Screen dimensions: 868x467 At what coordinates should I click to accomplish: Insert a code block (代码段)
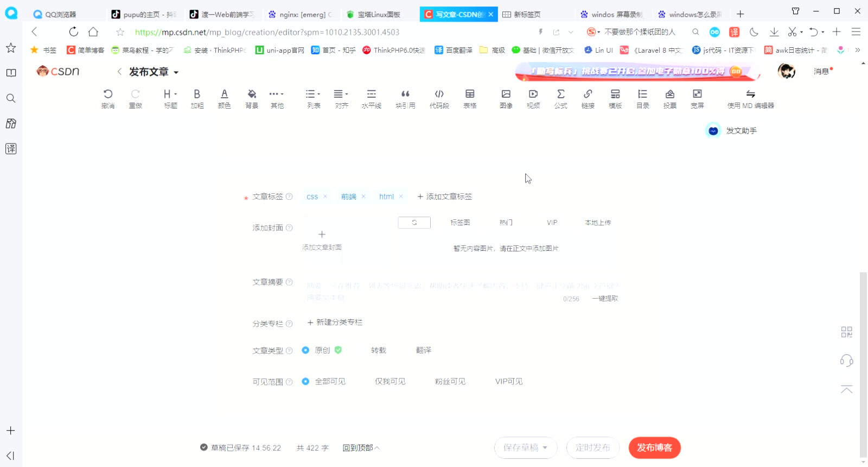(x=439, y=98)
